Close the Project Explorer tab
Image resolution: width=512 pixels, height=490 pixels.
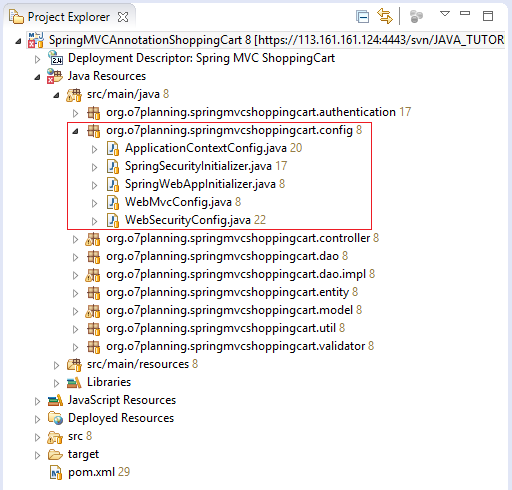tap(123, 17)
